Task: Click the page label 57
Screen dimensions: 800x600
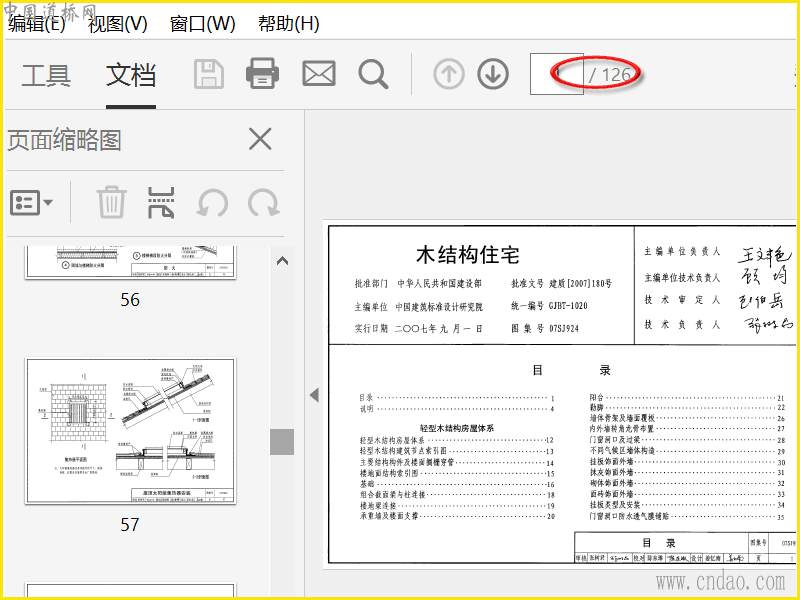Action: tap(130, 524)
